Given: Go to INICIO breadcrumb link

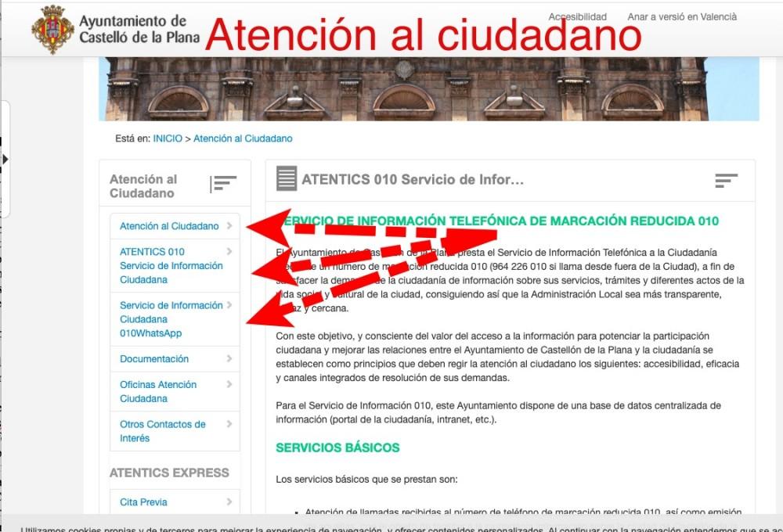Looking at the screenshot, I should tap(168, 138).
